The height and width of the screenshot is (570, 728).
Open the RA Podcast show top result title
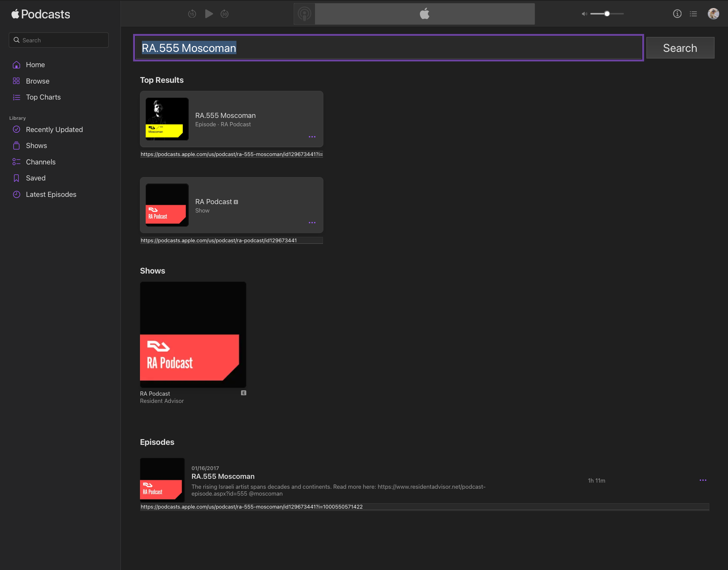click(x=214, y=202)
